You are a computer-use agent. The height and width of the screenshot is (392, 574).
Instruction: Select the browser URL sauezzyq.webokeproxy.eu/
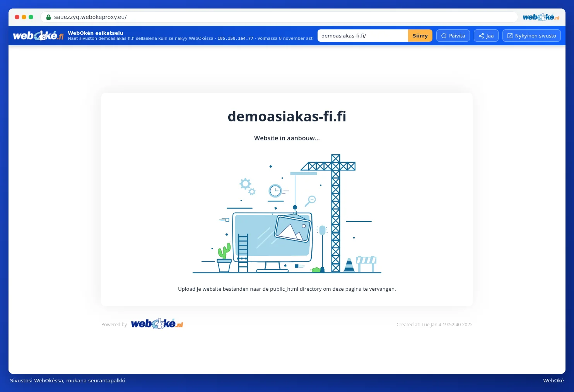tap(90, 17)
